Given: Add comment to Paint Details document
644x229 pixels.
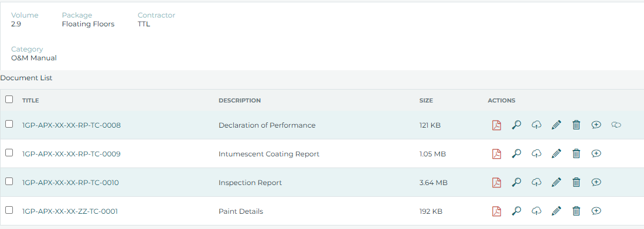Looking at the screenshot, I should [x=597, y=211].
